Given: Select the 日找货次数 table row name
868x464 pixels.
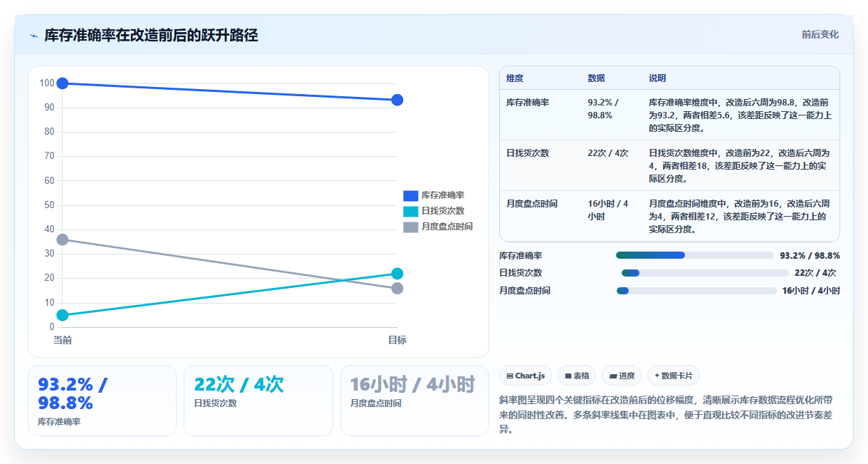Looking at the screenshot, I should [x=528, y=153].
